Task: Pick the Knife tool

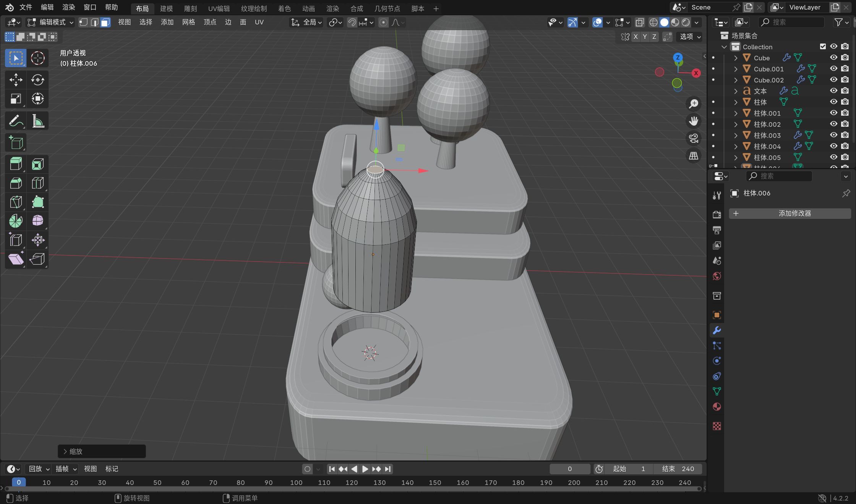Action: pos(16,202)
